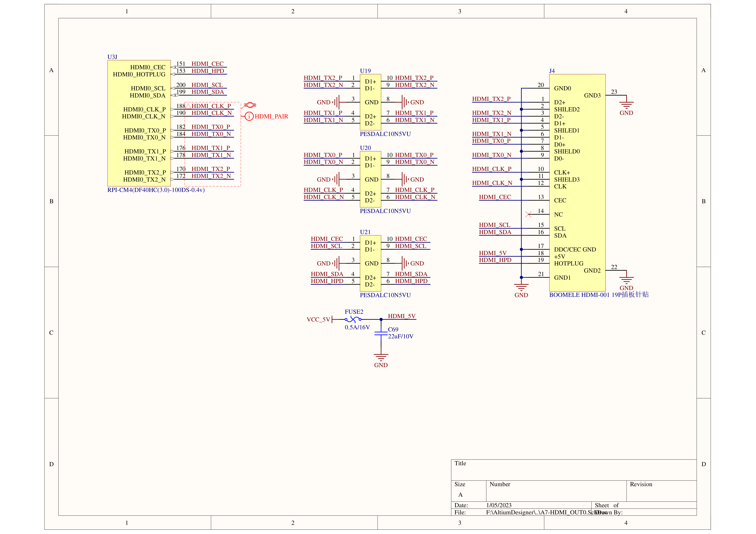
Task: Click the HDMI_5V net label beside FUSE2
Action: (402, 316)
